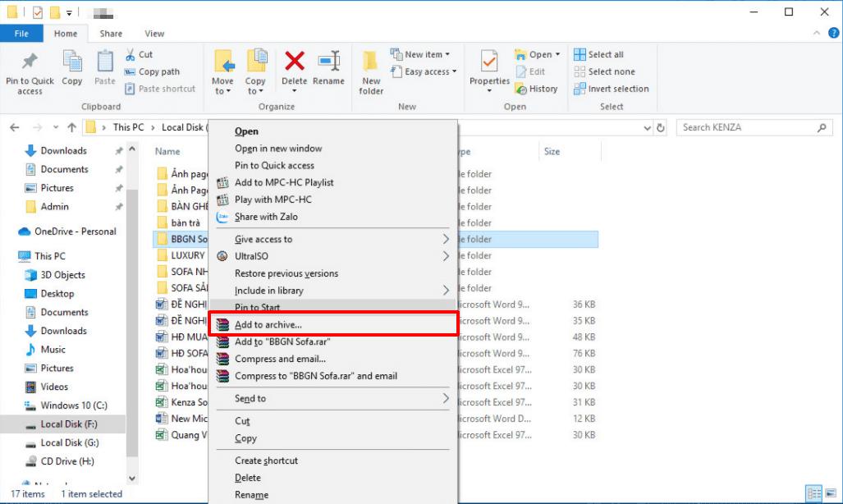Click the History ribbon button

pos(536,89)
